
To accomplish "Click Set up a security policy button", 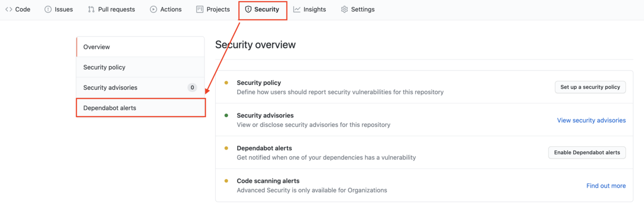I will tap(590, 87).
